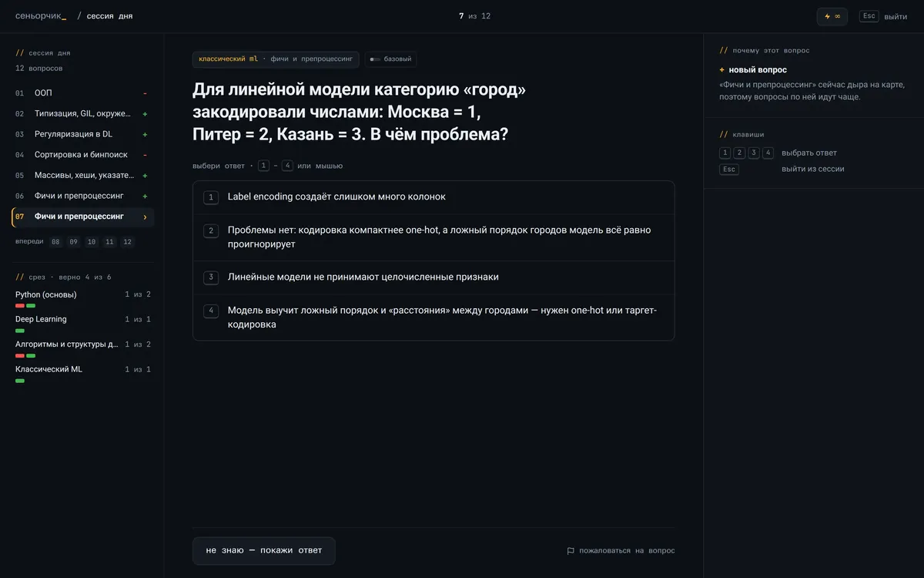Choose answer 2: Проблемы нет

click(434, 237)
